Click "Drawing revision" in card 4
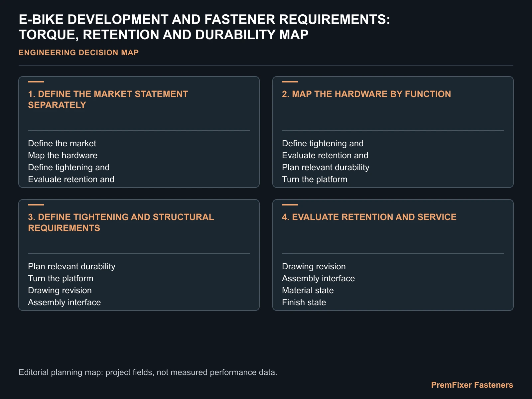Viewport: 532px width, 399px height. (x=314, y=266)
